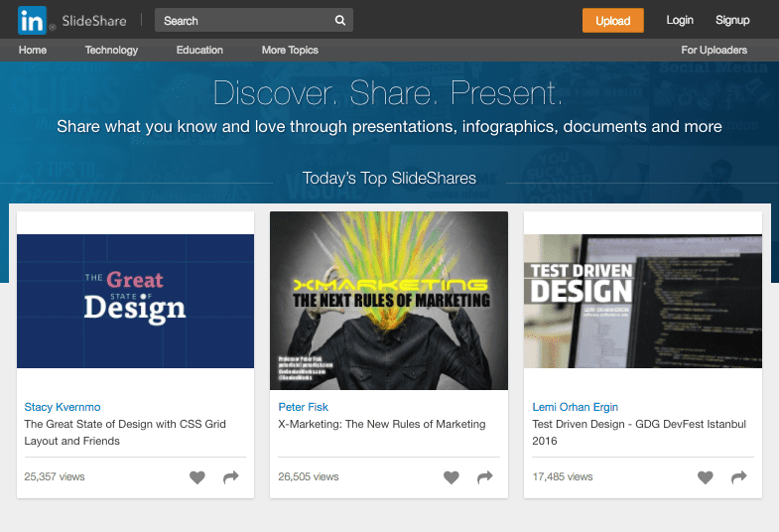Open the Signup link

732,21
